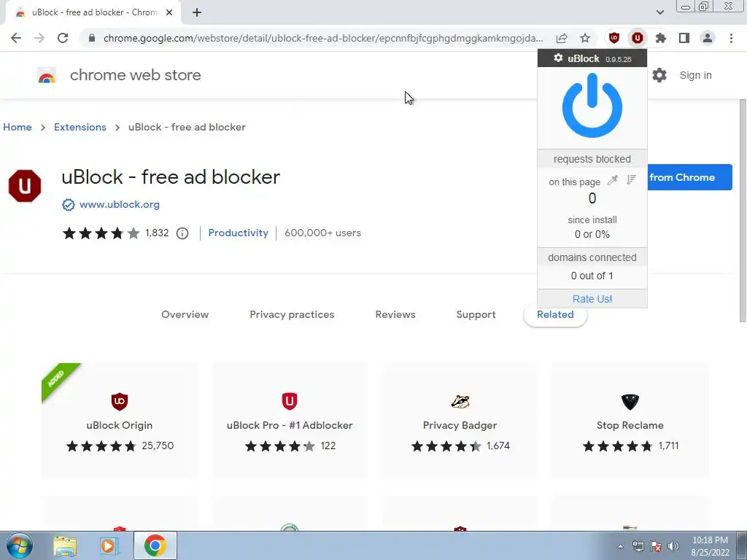Open the Windows Start menu
The width and height of the screenshot is (747, 560).
pyautogui.click(x=18, y=545)
